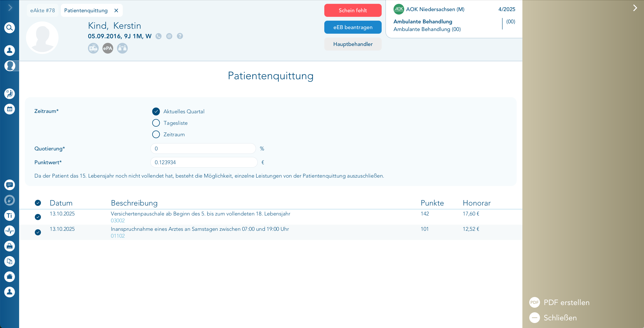Select the Tagesliste radio button

[156, 123]
